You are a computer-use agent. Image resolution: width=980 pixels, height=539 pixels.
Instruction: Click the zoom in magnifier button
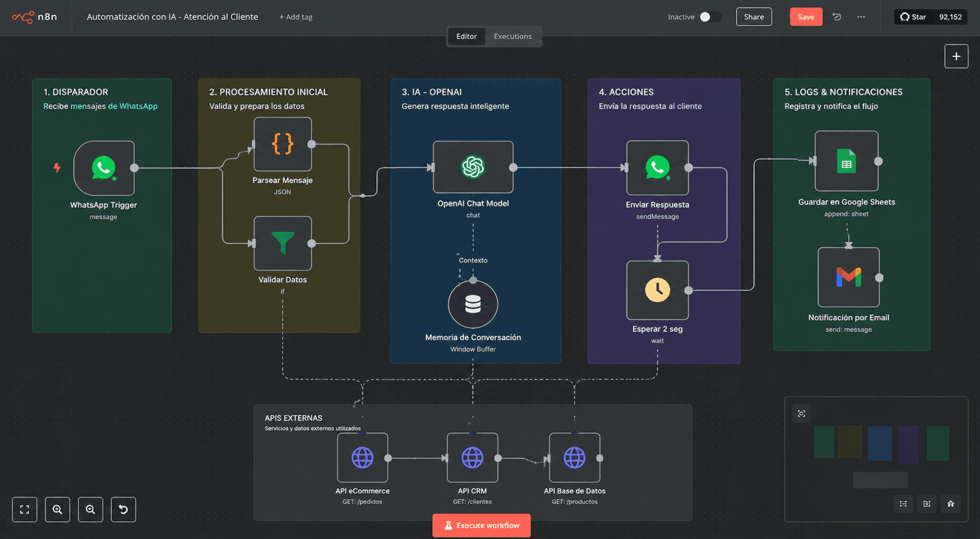57,509
